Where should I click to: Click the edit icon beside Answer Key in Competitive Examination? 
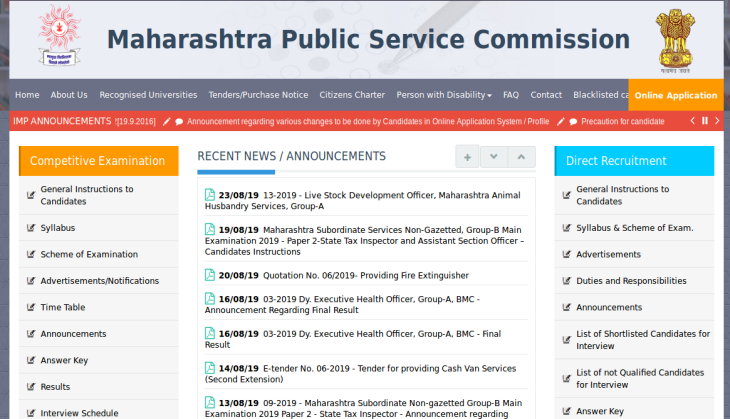(x=31, y=360)
